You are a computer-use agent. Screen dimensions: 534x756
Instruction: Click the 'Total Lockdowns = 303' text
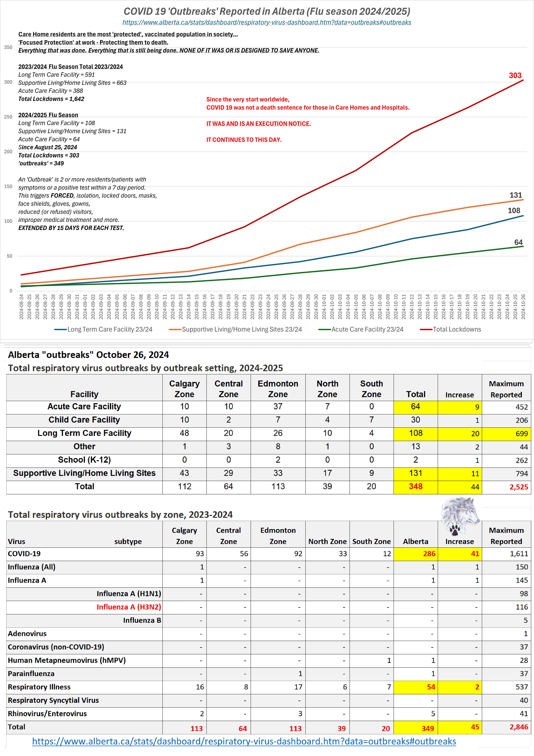49,155
